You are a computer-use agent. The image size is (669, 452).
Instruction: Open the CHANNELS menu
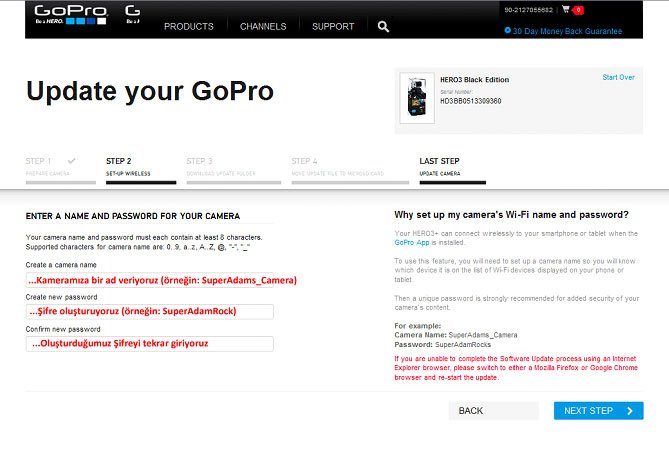(263, 26)
